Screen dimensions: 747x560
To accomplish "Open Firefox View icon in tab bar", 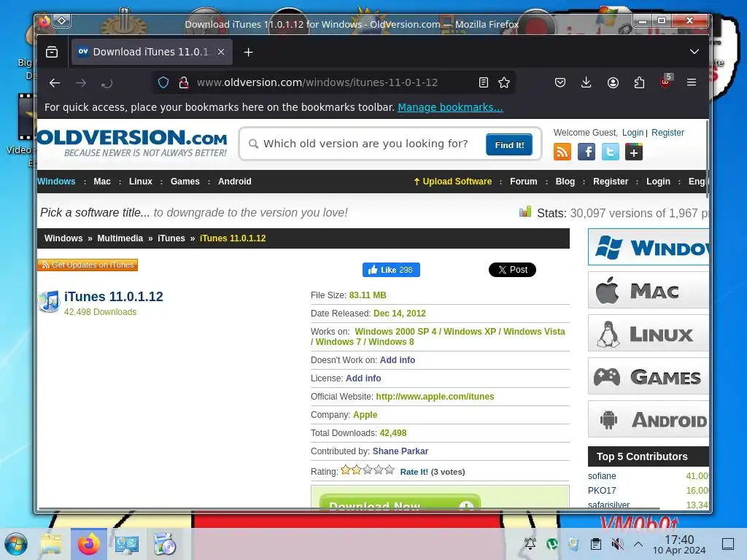I will tap(52, 52).
